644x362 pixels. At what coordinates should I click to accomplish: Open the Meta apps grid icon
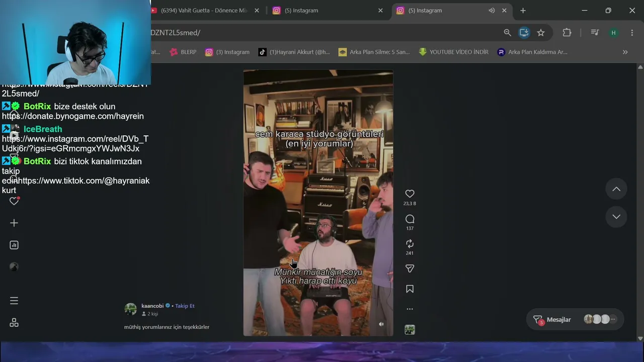click(14, 323)
